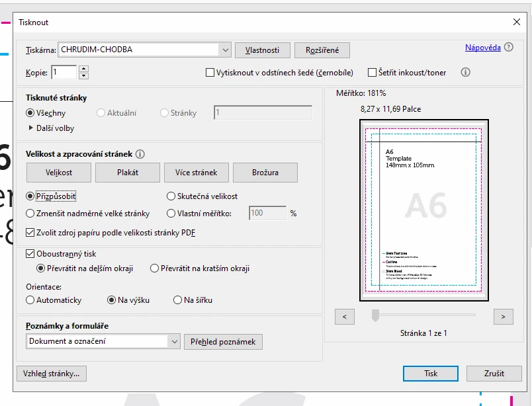Image resolution: width=532 pixels, height=406 pixels.
Task: Click the info icon beside Šetřit inkoust/toner
Action: click(466, 72)
